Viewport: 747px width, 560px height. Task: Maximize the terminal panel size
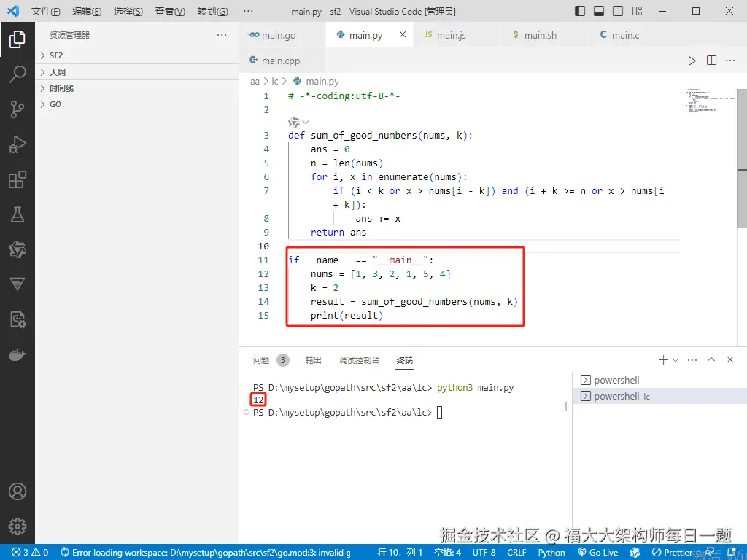(x=711, y=359)
